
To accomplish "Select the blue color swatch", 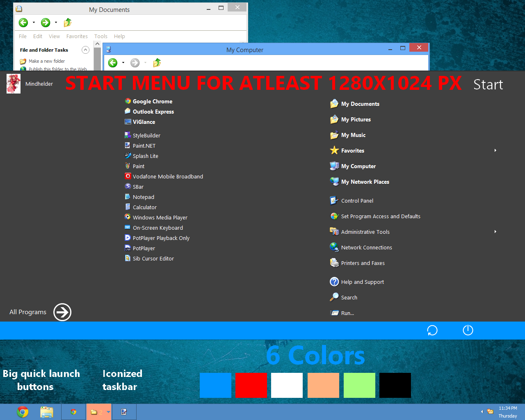I will [215, 385].
